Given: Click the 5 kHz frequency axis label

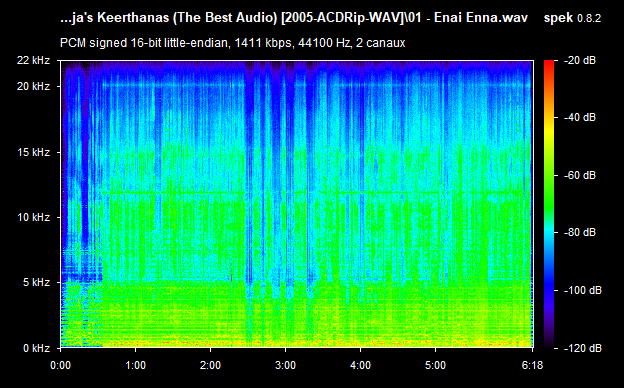Looking at the screenshot, I should [x=36, y=283].
